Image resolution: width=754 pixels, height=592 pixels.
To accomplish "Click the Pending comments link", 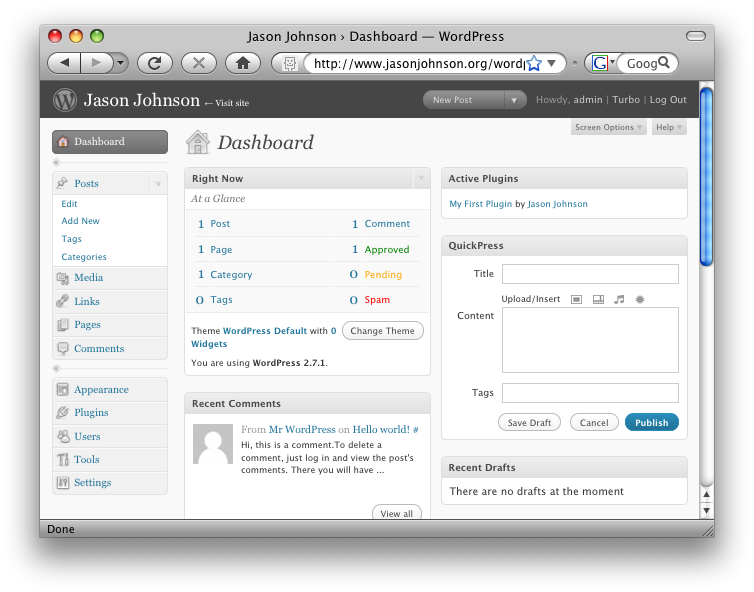I will point(383,275).
